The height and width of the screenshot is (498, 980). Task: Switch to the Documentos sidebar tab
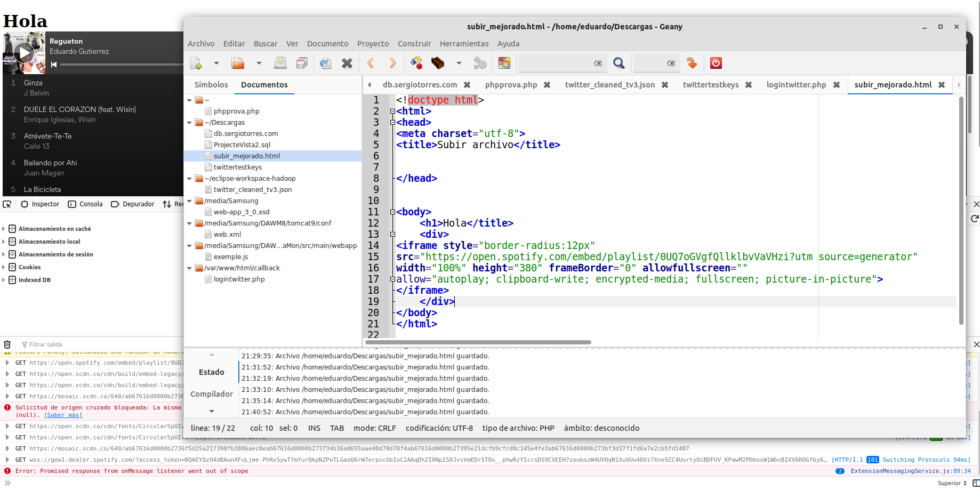[264, 85]
